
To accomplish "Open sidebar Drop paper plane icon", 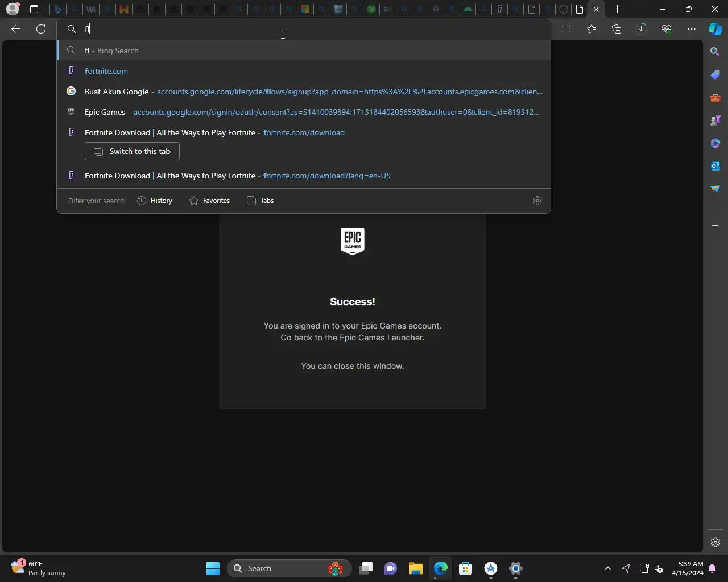I will (x=715, y=189).
